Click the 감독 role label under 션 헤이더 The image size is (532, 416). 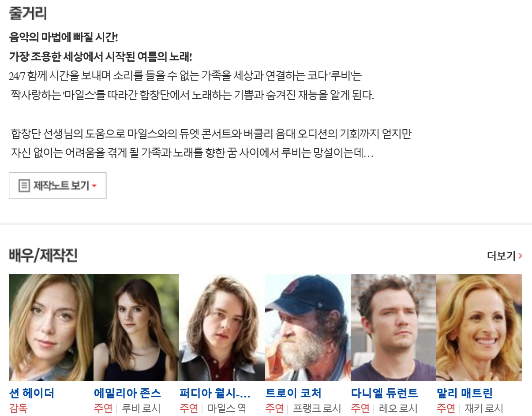click(18, 409)
